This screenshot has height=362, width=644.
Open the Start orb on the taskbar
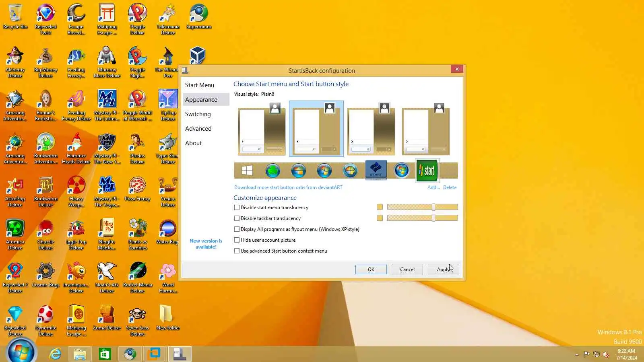pyautogui.click(x=21, y=351)
